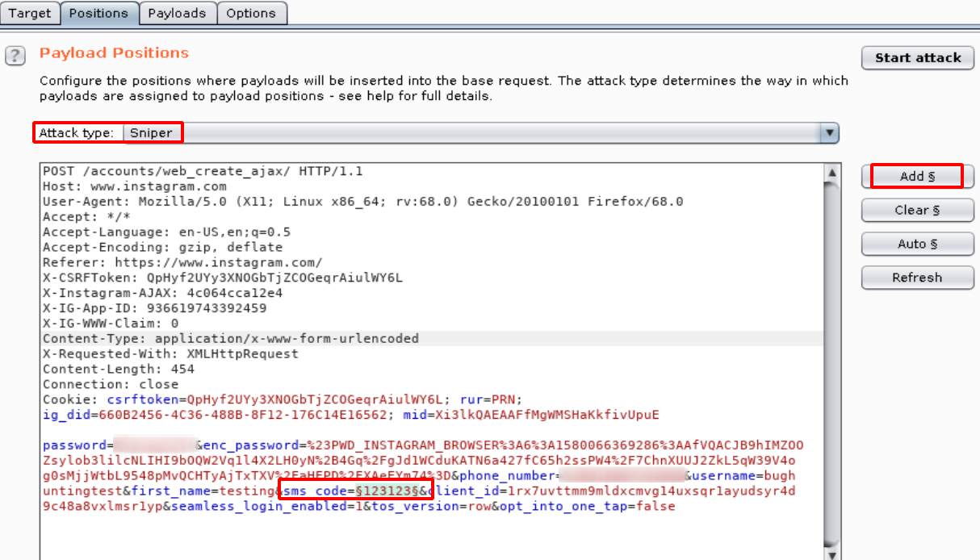The image size is (980, 560).
Task: Click the enc_password parameter name
Action: [x=250, y=445]
